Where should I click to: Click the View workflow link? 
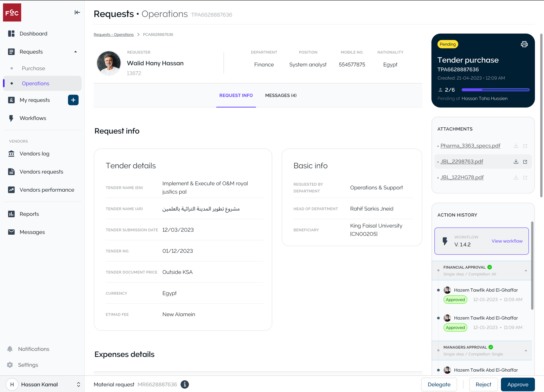point(507,241)
